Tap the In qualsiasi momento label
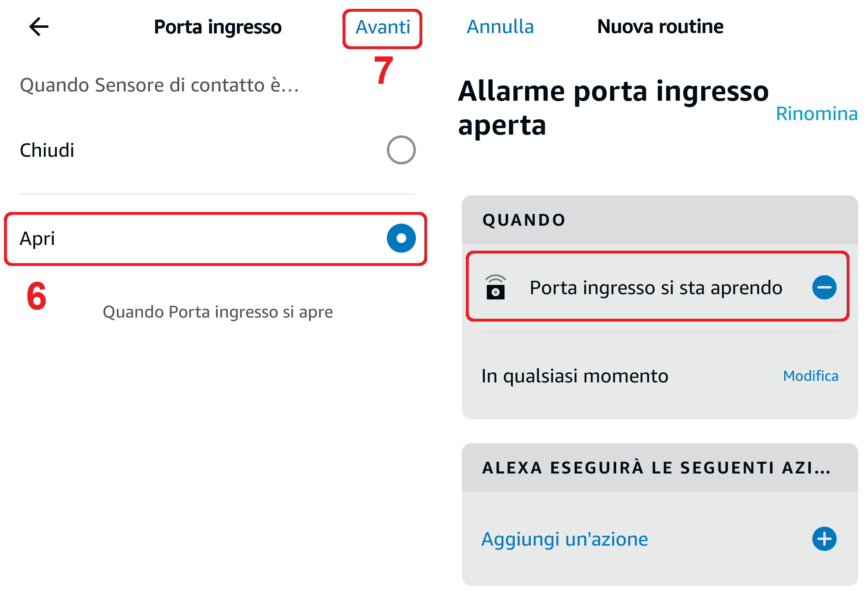The height and width of the screenshot is (598, 868). [575, 376]
